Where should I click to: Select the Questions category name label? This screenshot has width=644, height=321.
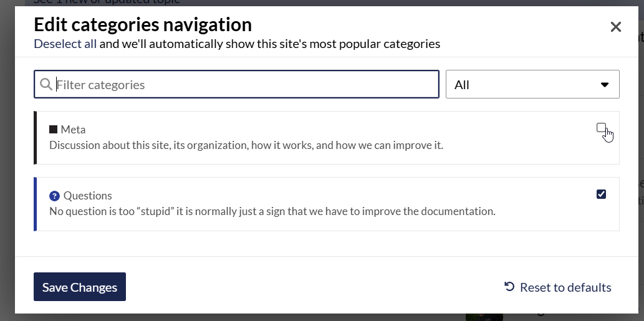[x=87, y=196]
